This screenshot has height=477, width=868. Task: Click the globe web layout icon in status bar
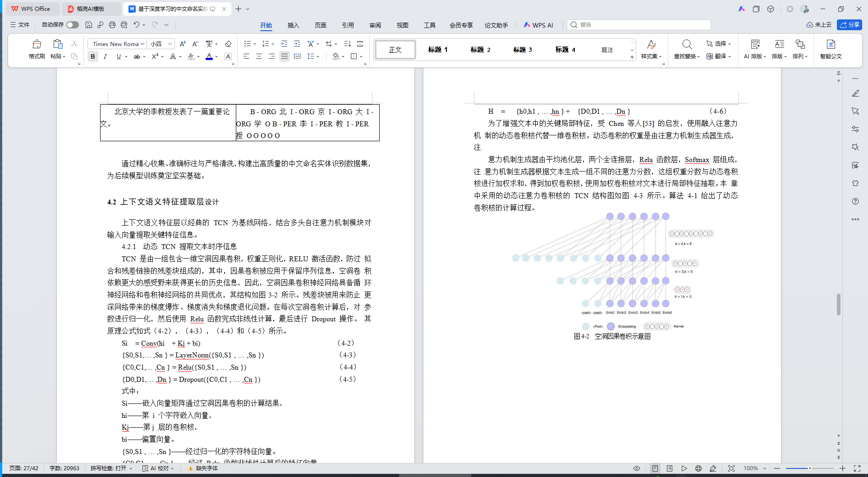click(698, 468)
